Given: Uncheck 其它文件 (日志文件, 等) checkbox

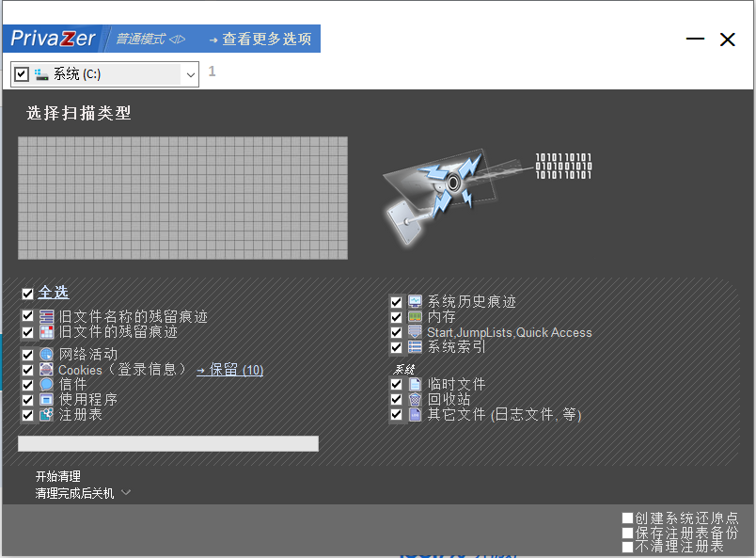Looking at the screenshot, I should tap(396, 414).
